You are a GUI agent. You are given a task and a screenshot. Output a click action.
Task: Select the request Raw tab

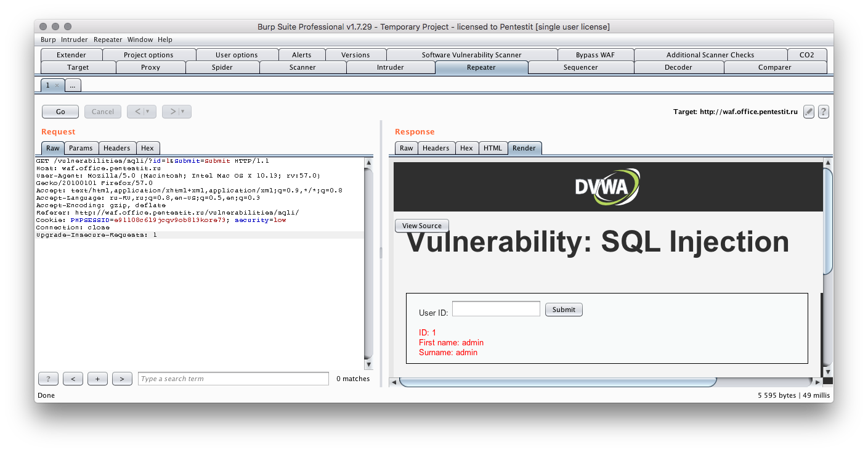[53, 148]
